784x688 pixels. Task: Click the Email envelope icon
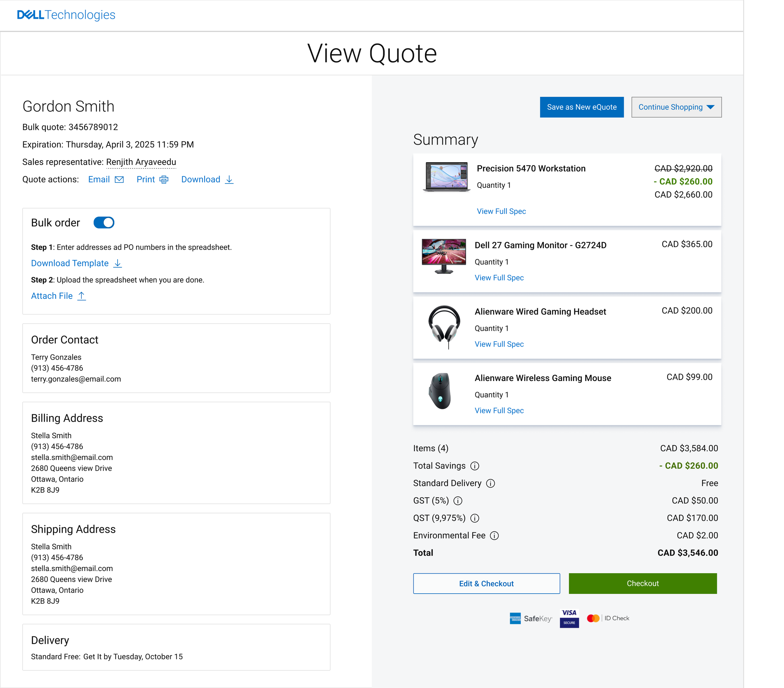pyautogui.click(x=119, y=179)
